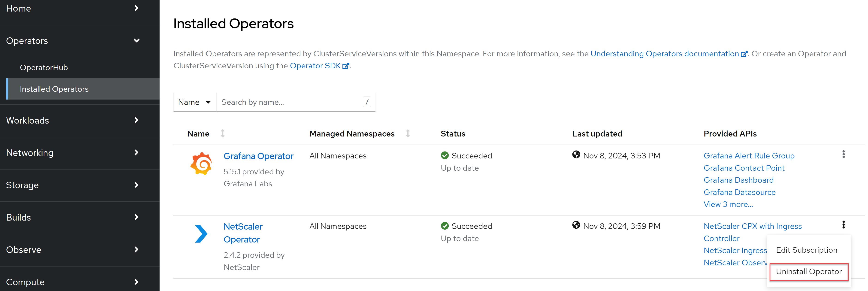Open Grafana Contact Point API

pyautogui.click(x=744, y=168)
